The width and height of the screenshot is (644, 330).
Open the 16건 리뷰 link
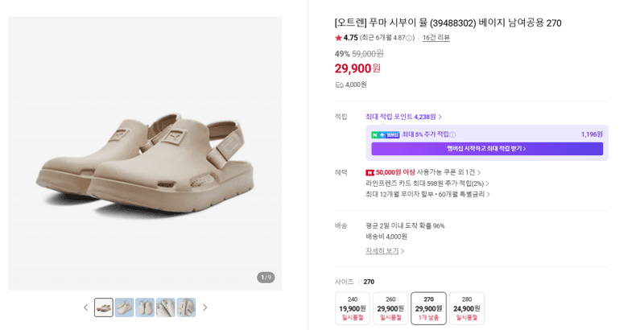point(436,38)
